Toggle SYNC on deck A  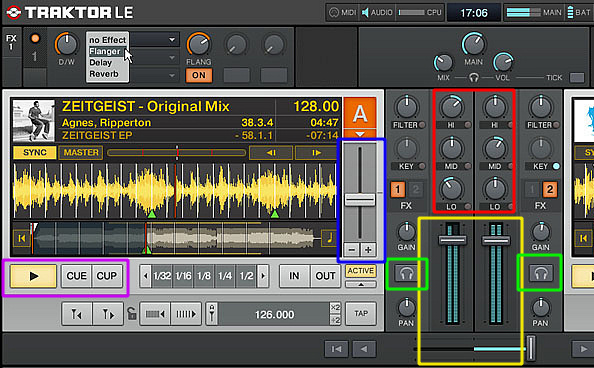pos(34,152)
